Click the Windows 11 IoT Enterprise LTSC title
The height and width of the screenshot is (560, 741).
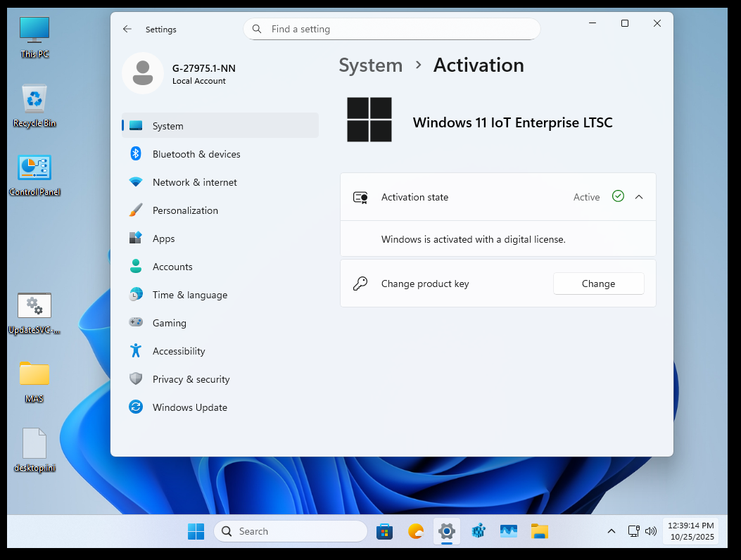pyautogui.click(x=512, y=122)
